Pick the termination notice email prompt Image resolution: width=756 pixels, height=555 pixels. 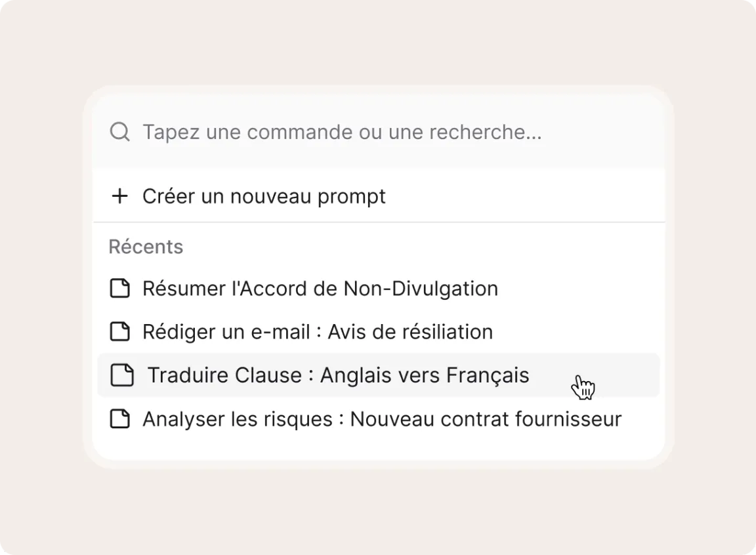[317, 332]
